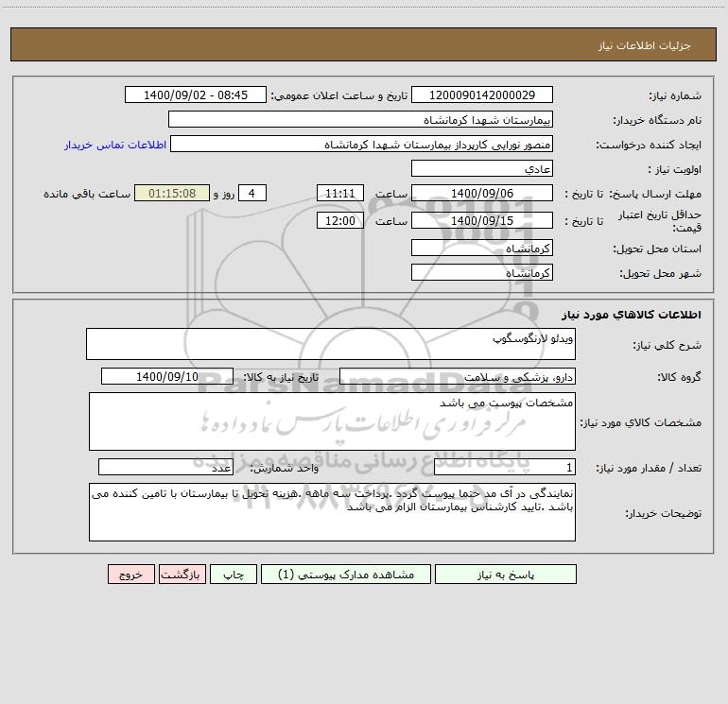Click the price validity date 1400/09/15
This screenshot has width=728, height=704.
click(482, 221)
